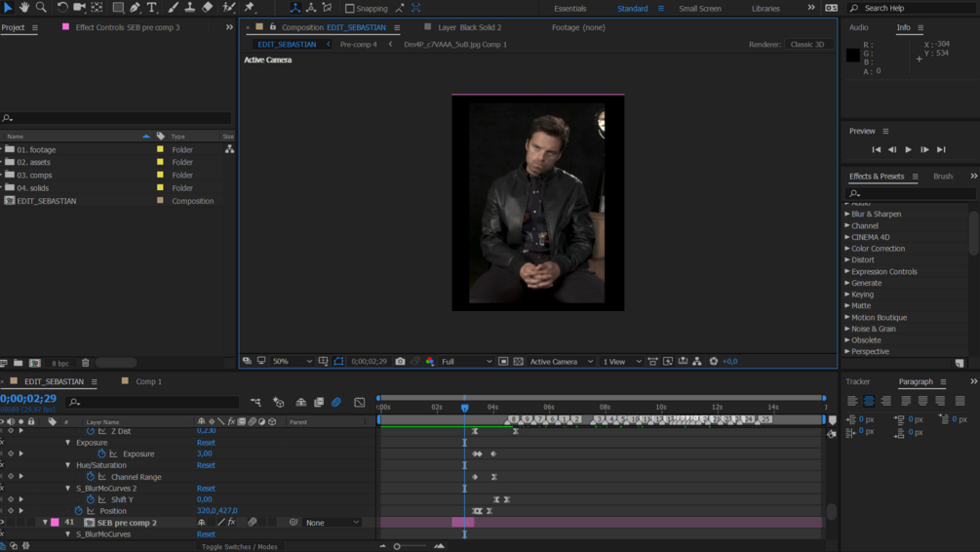Toggle stopwatch for Z Dist property
The image size is (980, 552).
[91, 431]
